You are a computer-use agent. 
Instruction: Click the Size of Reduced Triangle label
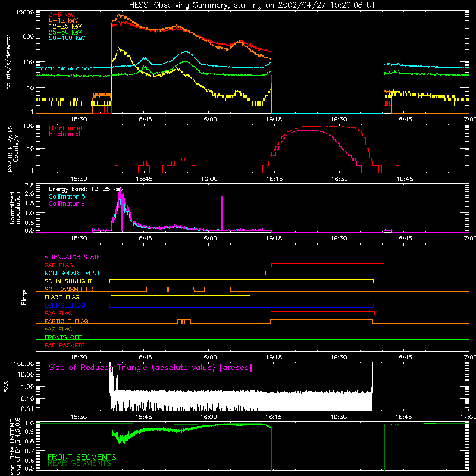(151, 368)
